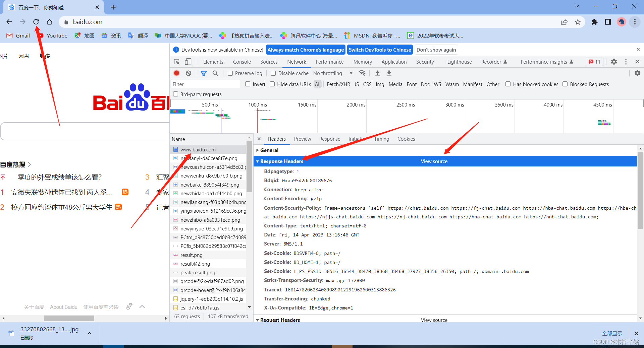Open the No throttling dropdown
This screenshot has height=348, width=644.
(x=333, y=73)
